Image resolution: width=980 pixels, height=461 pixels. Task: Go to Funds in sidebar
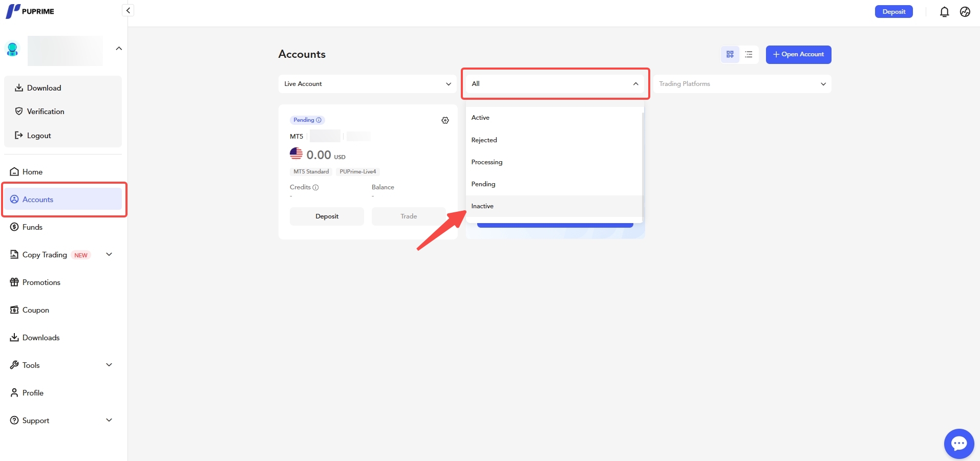tap(32, 227)
